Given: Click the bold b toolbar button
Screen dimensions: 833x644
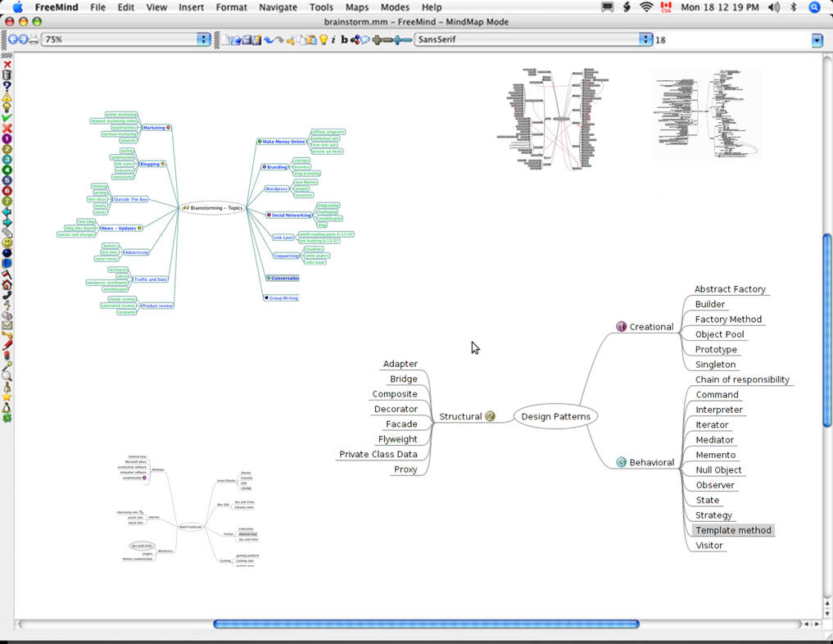Looking at the screenshot, I should point(344,39).
